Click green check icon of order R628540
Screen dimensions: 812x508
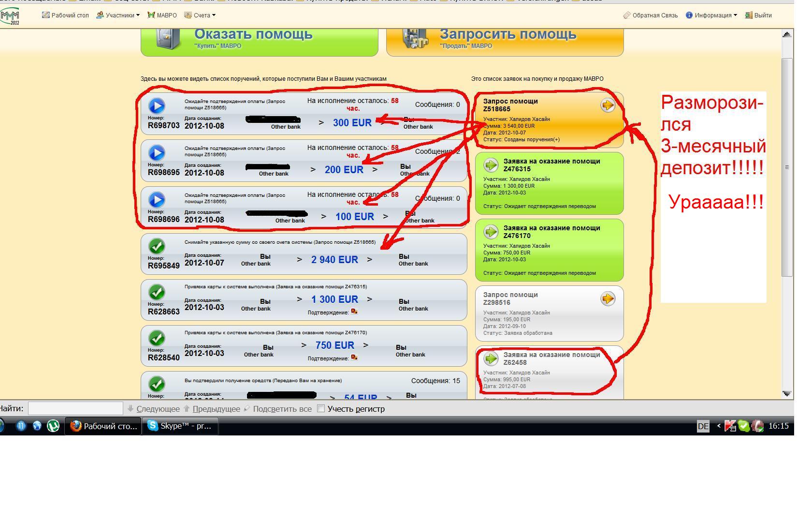157,338
